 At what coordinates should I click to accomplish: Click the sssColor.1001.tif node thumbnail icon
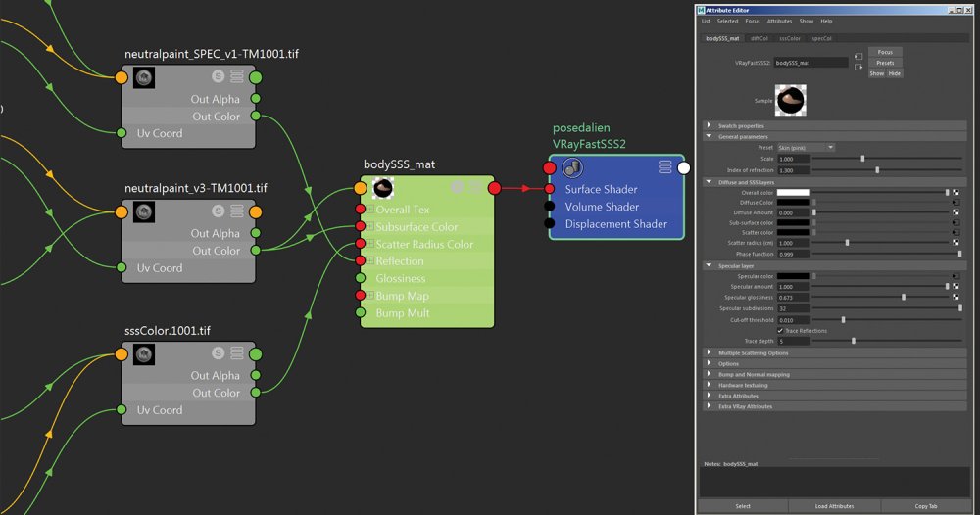click(x=144, y=354)
